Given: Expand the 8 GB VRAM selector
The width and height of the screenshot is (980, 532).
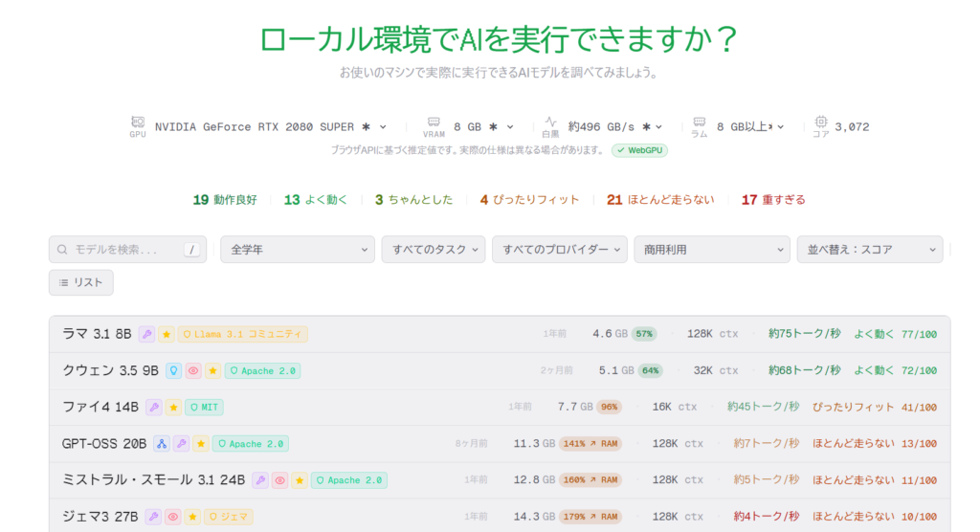Looking at the screenshot, I should [x=483, y=126].
